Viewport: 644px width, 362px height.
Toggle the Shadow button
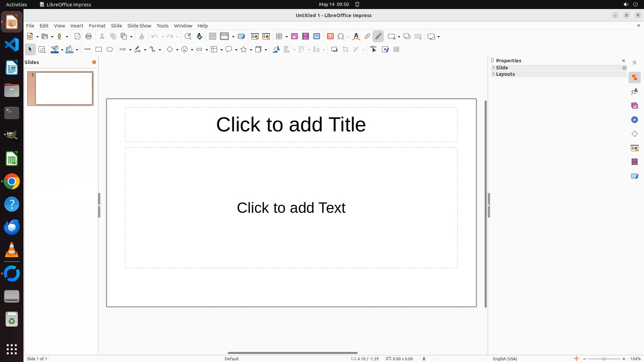[x=334, y=50]
